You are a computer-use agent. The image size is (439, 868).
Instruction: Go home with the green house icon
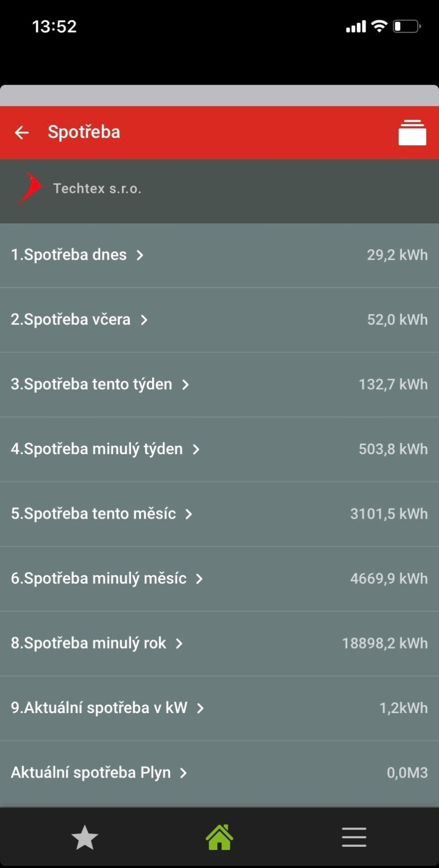[x=219, y=838]
